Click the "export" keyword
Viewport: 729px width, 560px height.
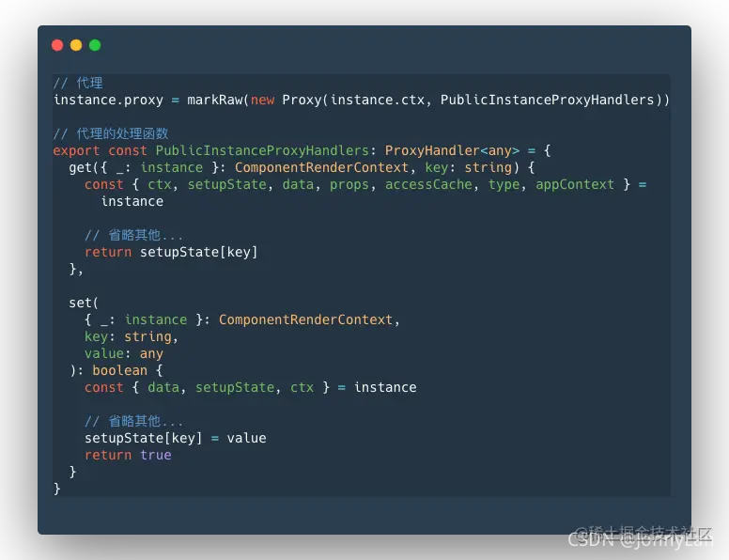point(76,150)
